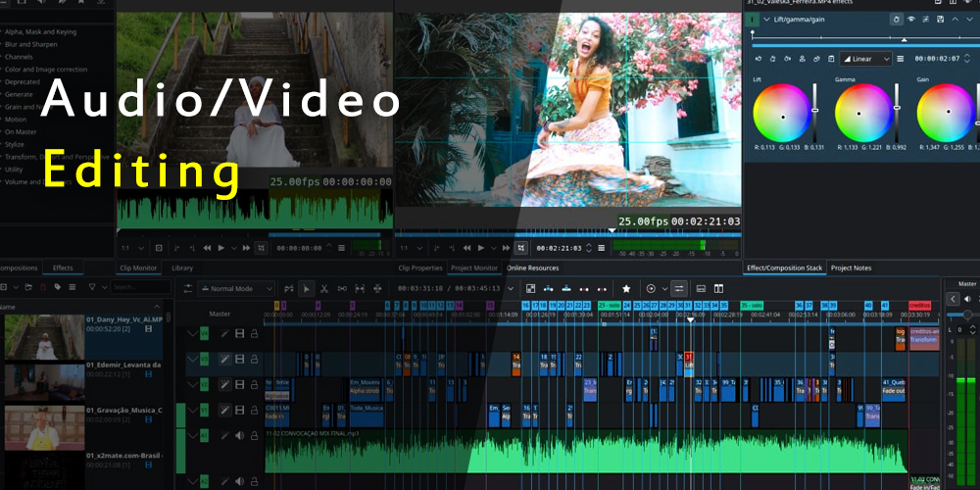Click the timeline settings icon left of Normal Mode
The image size is (980, 490).
tap(188, 289)
